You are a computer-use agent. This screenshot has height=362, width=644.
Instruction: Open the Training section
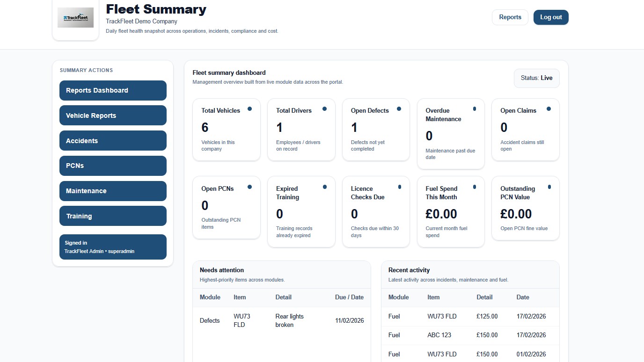(112, 216)
